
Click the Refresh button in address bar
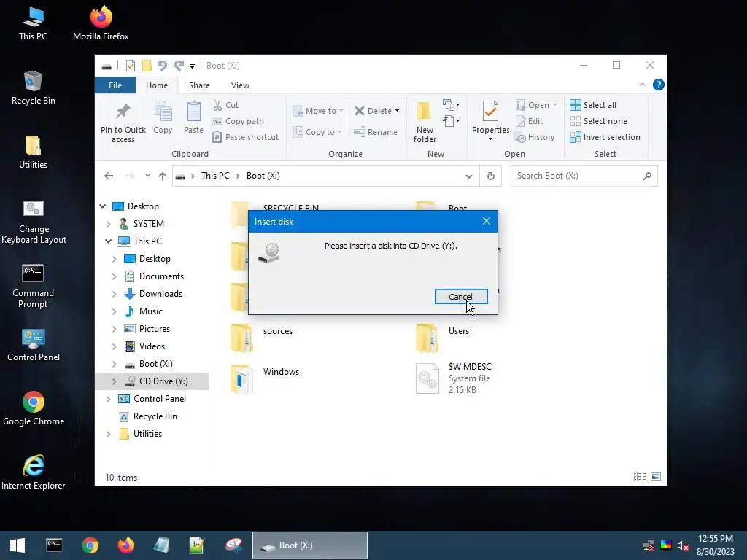point(491,176)
